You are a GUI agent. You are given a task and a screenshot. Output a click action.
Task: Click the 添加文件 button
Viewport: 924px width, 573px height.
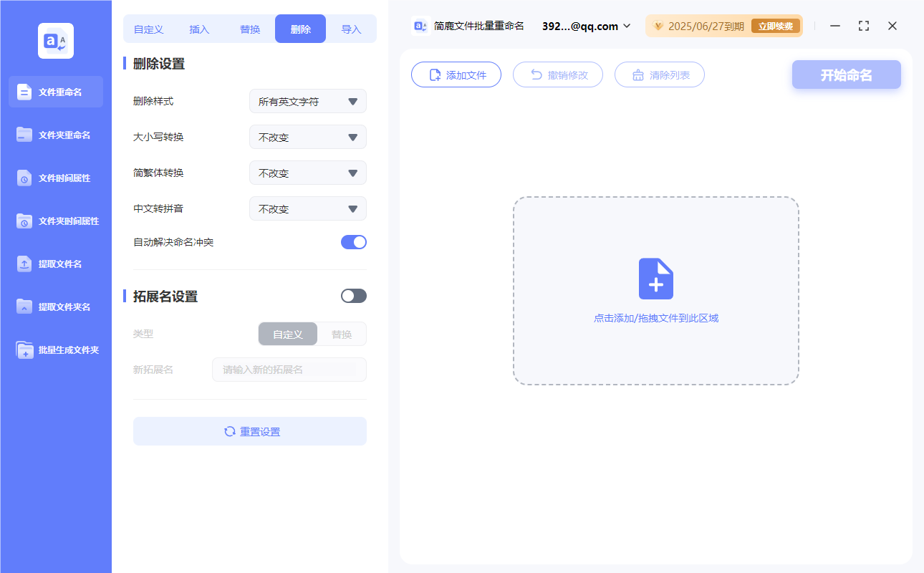[456, 74]
